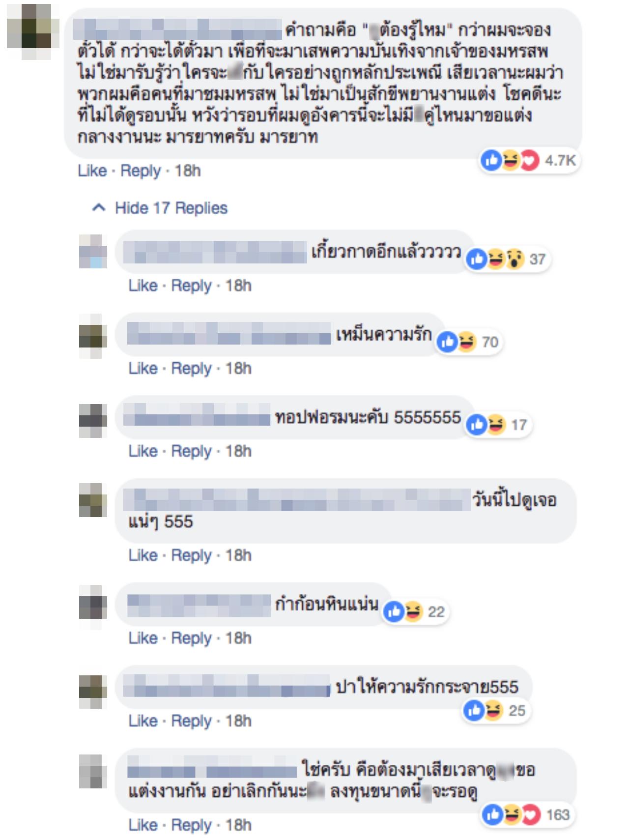View the 25 reactions on ปาให้ความรักกระจาย reply

coord(495,710)
